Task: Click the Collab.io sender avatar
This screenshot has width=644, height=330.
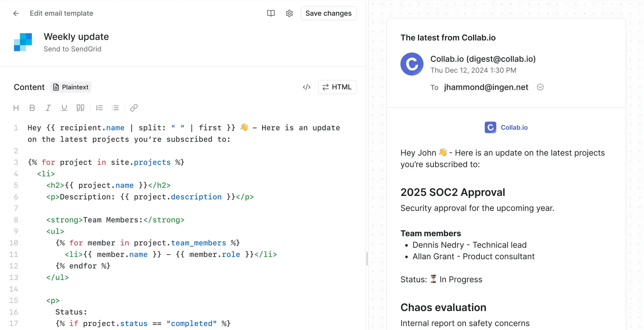Action: (x=411, y=64)
